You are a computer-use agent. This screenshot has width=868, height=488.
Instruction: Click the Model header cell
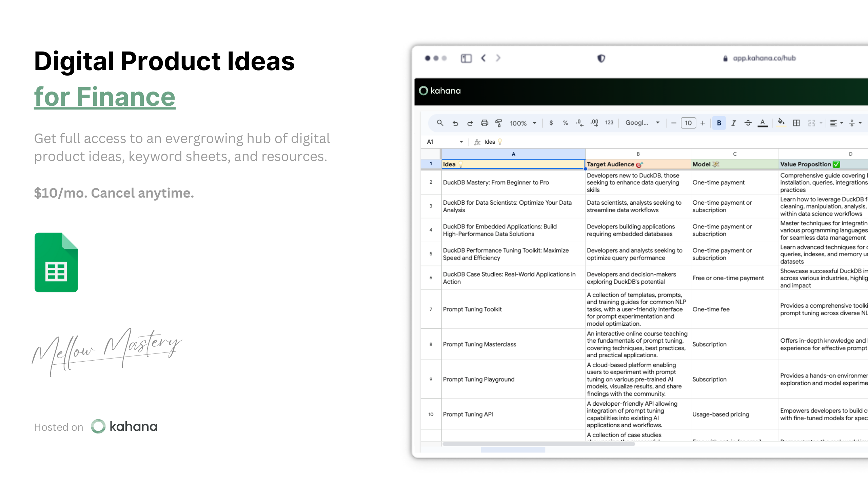coord(735,164)
